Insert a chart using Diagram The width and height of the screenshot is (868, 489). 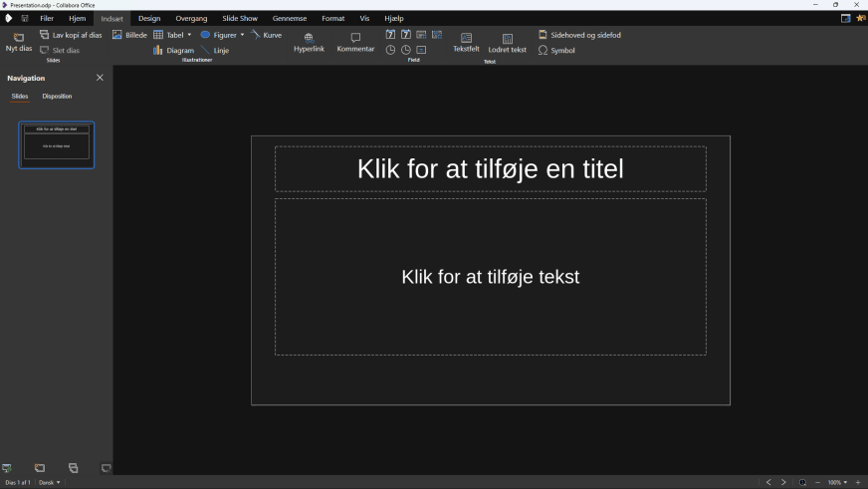[x=173, y=50]
